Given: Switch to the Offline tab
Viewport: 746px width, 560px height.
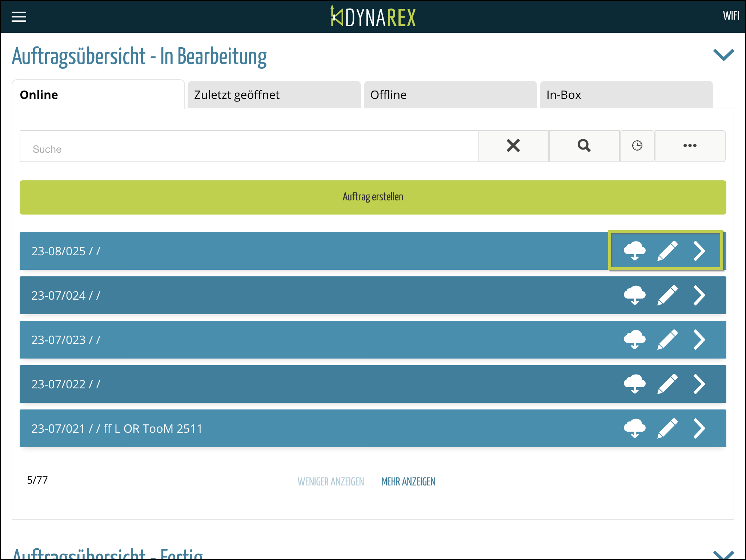Looking at the screenshot, I should 450,95.
